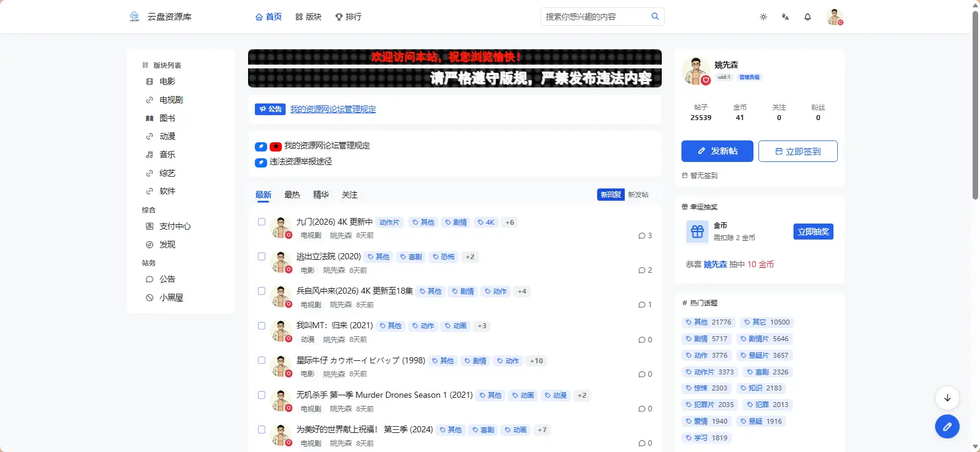
Task: Select checkbox for 逃出立法院 (2020)
Action: tap(262, 256)
